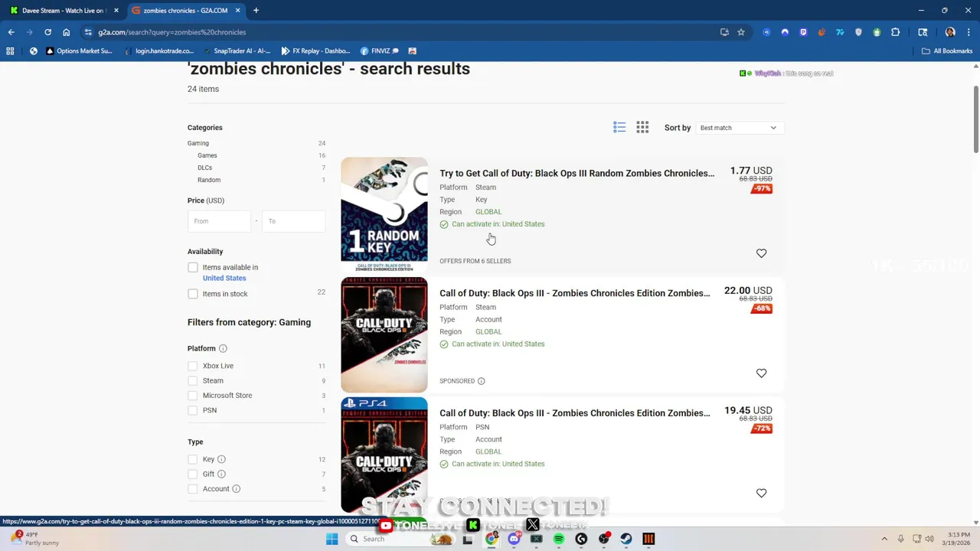Filter by Account type
Viewport: 980px width, 551px height.
[193, 489]
